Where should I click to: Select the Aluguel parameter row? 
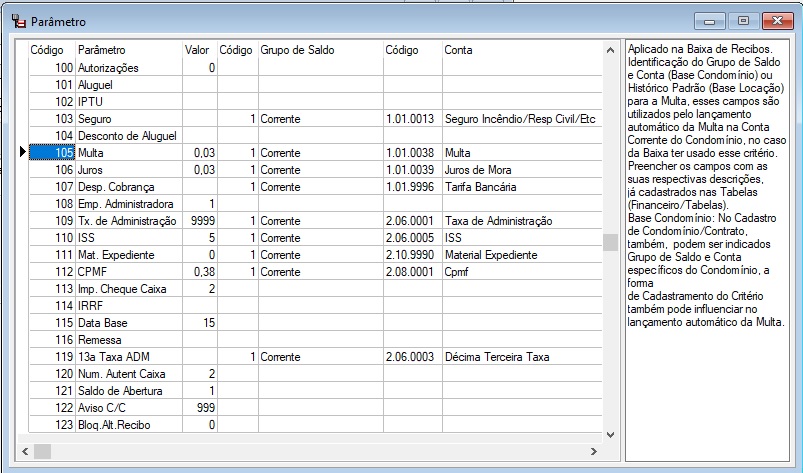click(315, 84)
